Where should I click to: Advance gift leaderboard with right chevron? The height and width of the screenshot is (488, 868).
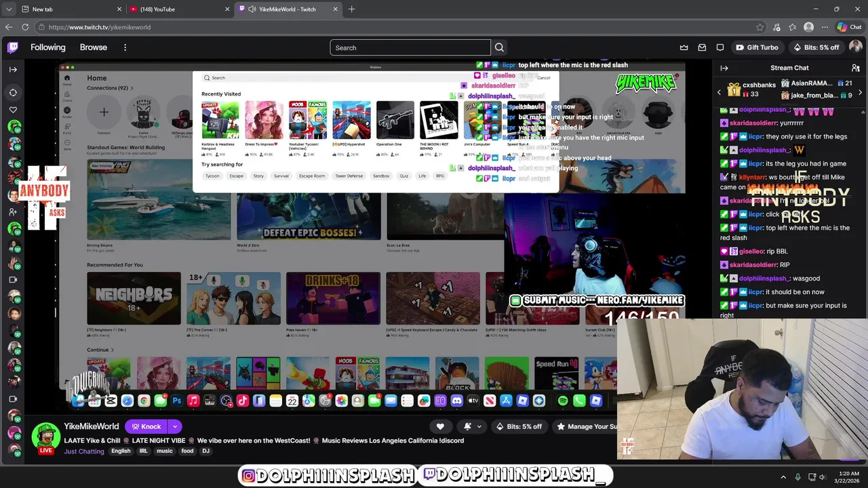tap(860, 93)
